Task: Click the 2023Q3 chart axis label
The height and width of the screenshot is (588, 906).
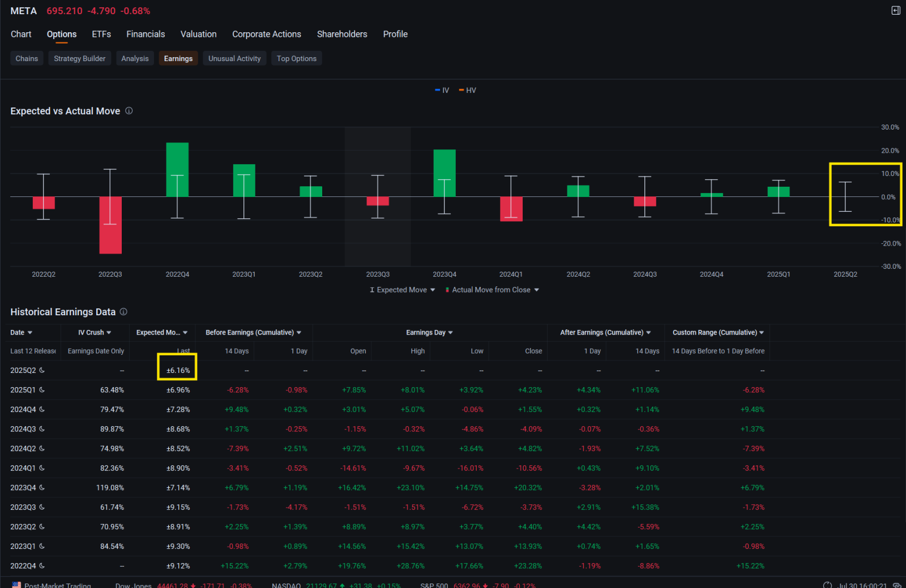Action: tap(378, 274)
